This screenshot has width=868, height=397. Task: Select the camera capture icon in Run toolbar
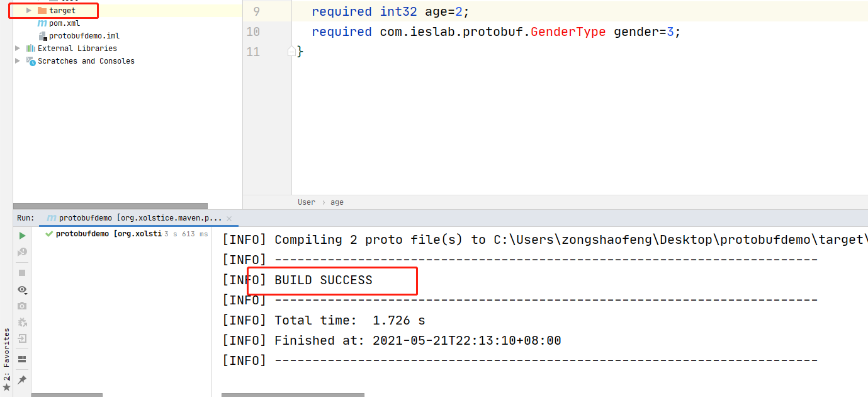(x=22, y=306)
